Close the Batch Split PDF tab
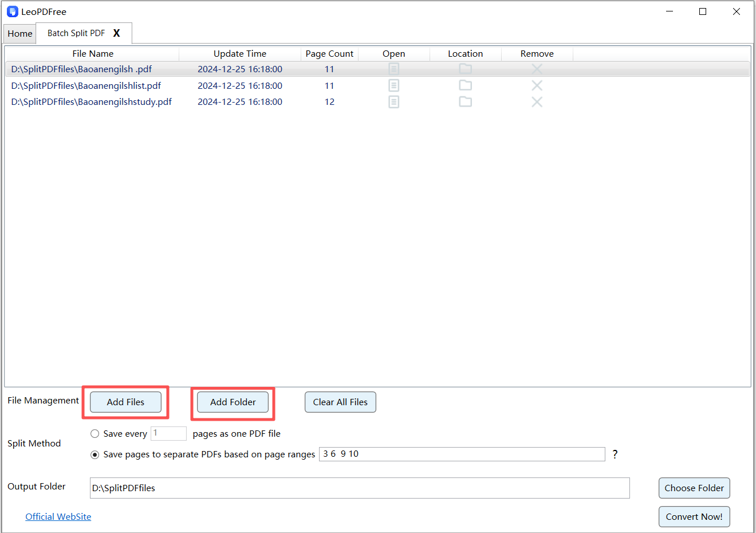The height and width of the screenshot is (533, 756). (116, 33)
